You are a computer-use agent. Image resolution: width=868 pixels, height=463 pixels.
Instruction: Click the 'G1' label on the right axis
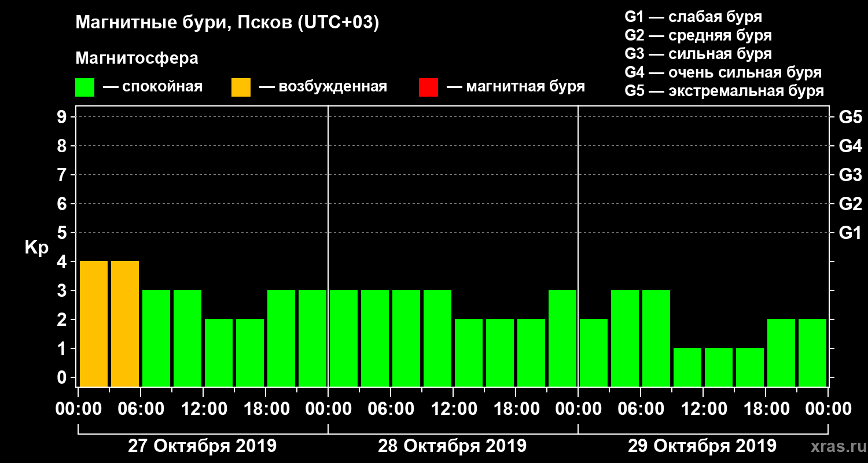coord(850,233)
